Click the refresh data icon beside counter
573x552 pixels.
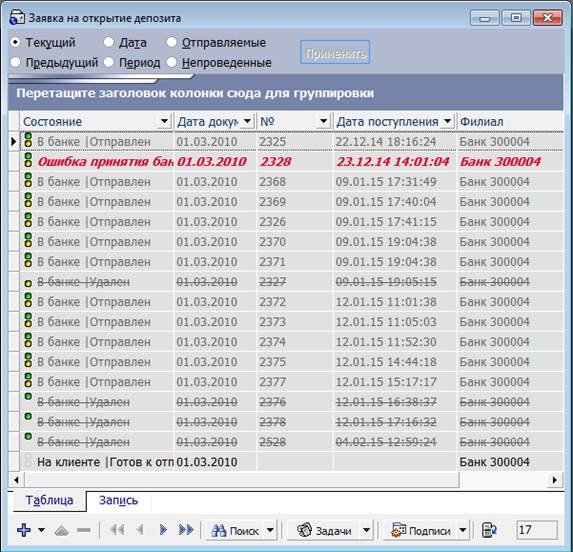(x=489, y=530)
